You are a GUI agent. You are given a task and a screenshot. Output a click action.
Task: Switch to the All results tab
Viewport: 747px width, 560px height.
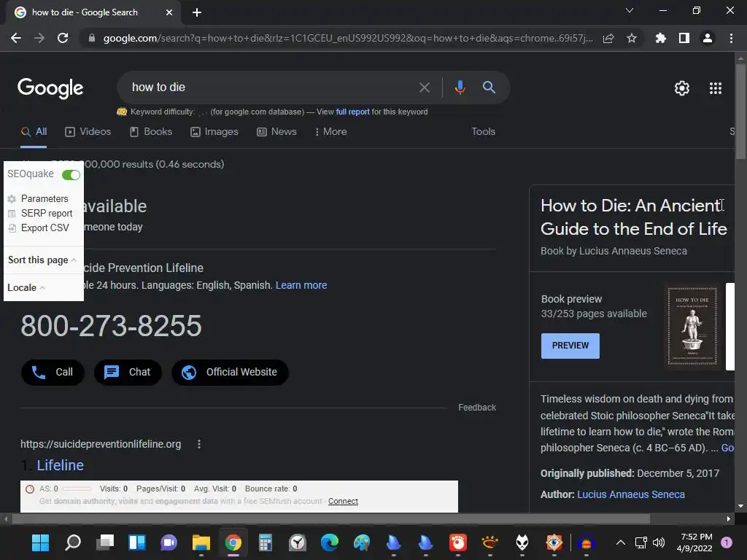[34, 132]
